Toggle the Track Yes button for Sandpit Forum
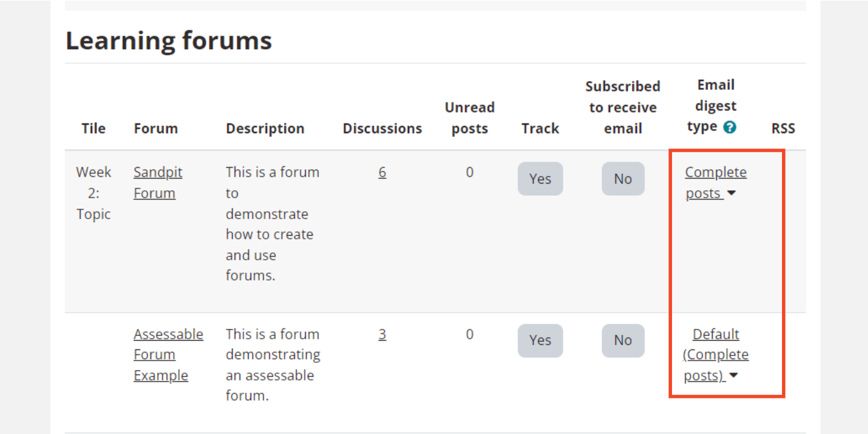This screenshot has height=434, width=868. (x=540, y=179)
